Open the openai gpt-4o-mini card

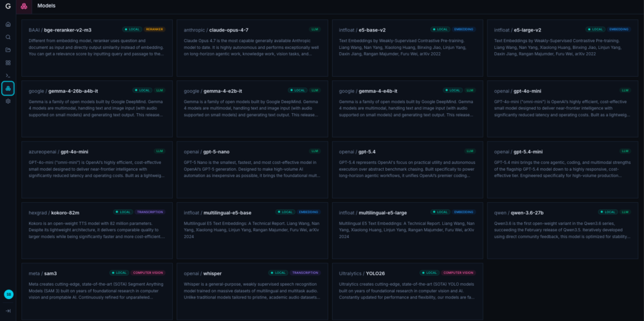(x=563, y=109)
